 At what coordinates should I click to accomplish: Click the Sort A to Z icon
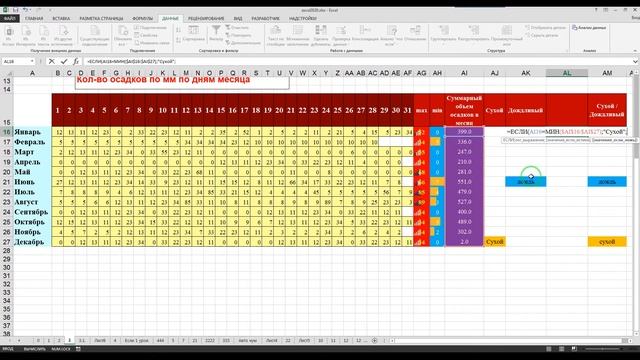(x=178, y=30)
